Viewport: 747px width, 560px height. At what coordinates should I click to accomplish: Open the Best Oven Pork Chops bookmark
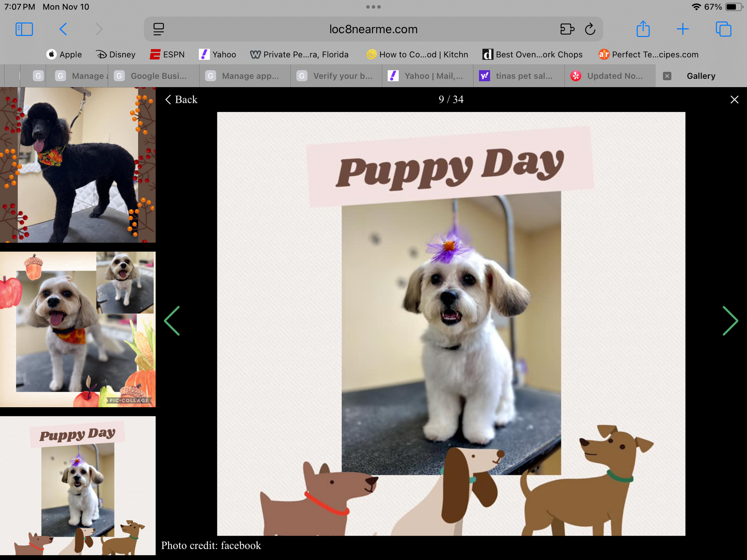pyautogui.click(x=533, y=54)
